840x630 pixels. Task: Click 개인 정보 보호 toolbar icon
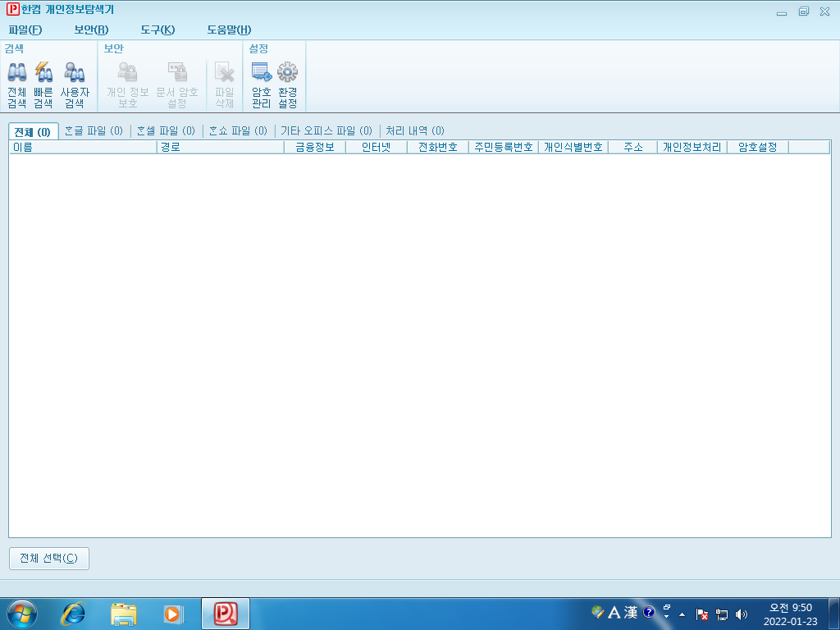[127, 84]
